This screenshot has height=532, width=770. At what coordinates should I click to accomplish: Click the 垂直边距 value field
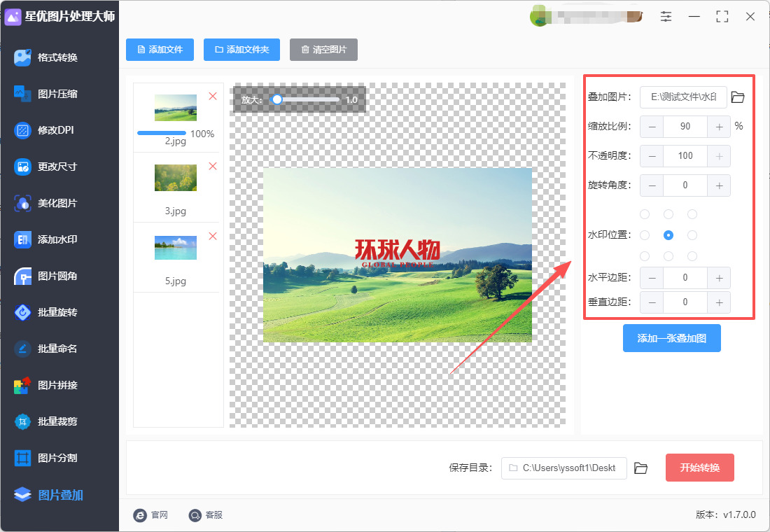685,302
